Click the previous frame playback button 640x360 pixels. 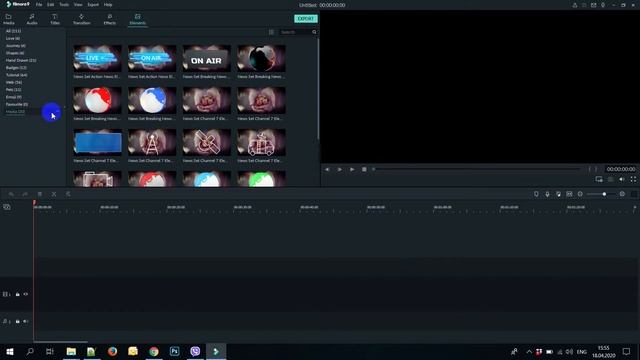click(327, 169)
